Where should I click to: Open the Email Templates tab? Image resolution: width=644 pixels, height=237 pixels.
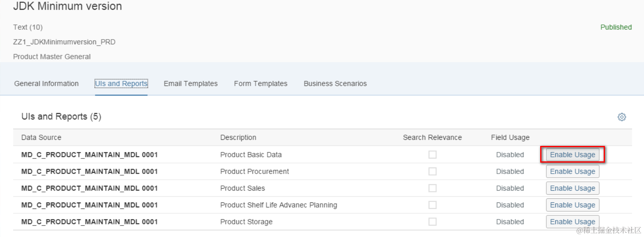pos(191,83)
